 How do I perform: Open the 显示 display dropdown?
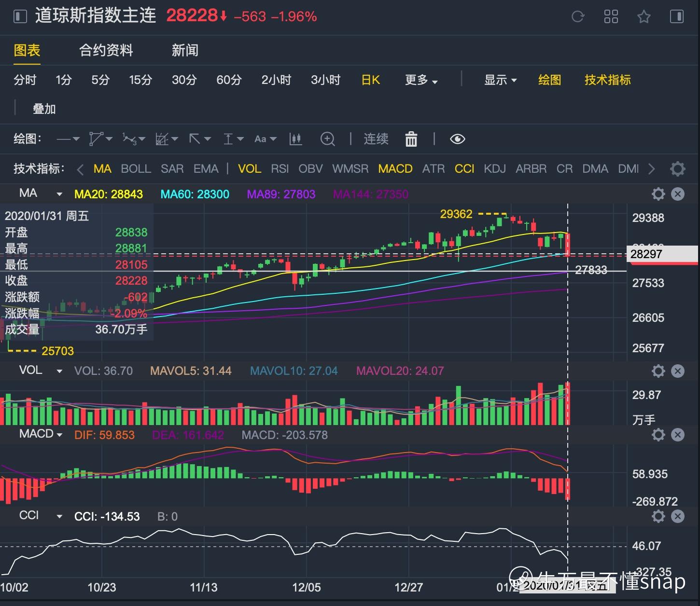click(x=501, y=80)
